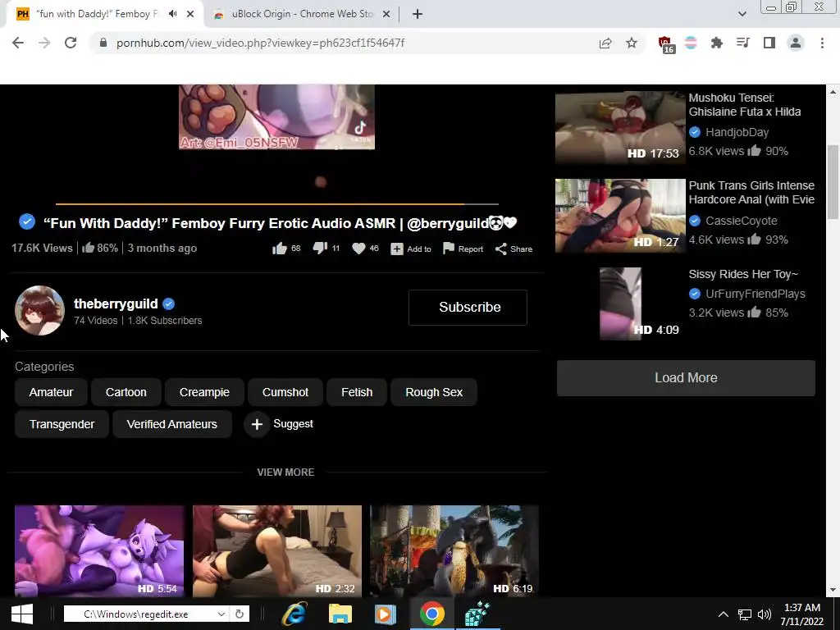
Task: Click the channel avatar picture
Action: pyautogui.click(x=39, y=311)
